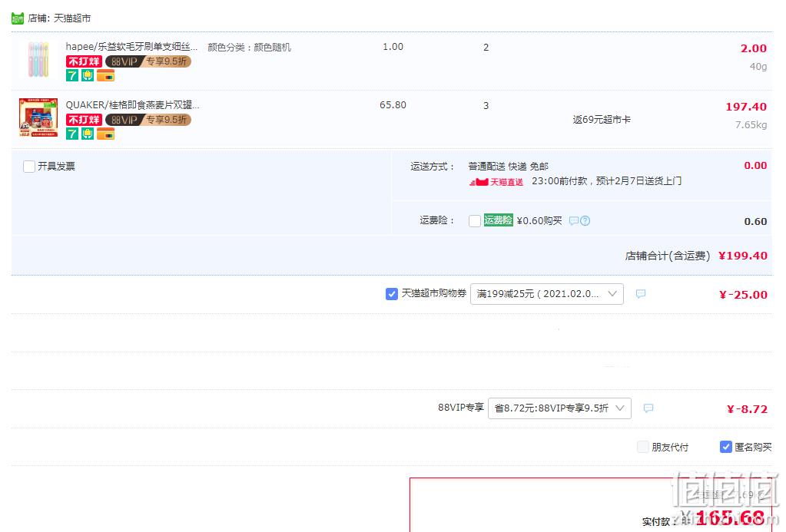Click the green Tmall supermarket store icon
This screenshot has height=532, width=786.
(x=18, y=18)
